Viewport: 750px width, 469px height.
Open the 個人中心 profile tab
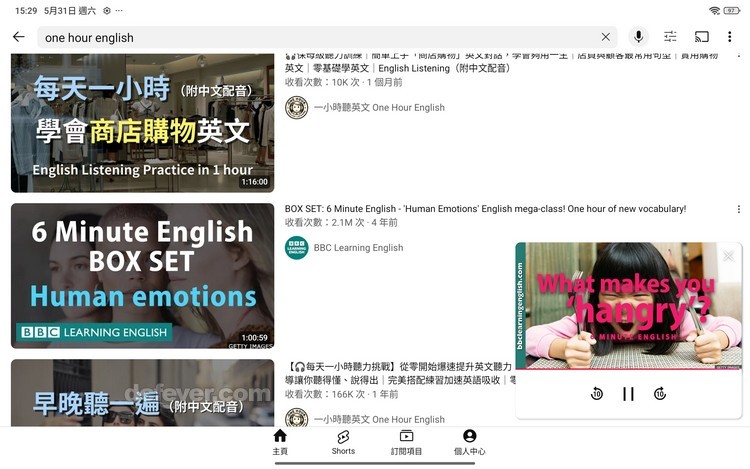(x=470, y=442)
